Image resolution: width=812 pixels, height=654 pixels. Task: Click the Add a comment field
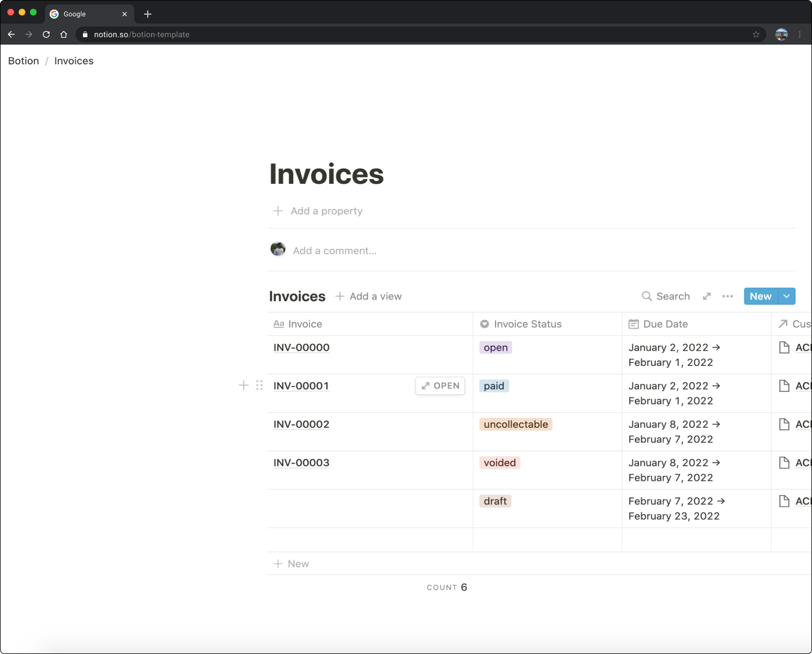335,251
